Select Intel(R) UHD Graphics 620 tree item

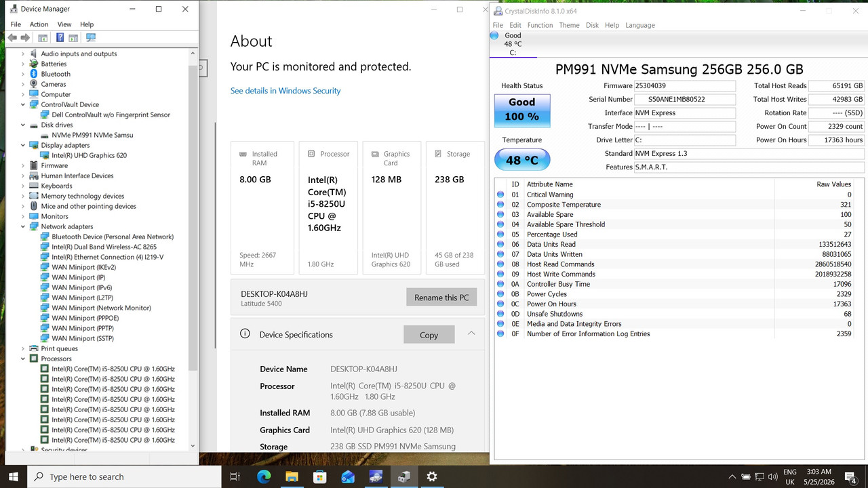click(x=89, y=155)
